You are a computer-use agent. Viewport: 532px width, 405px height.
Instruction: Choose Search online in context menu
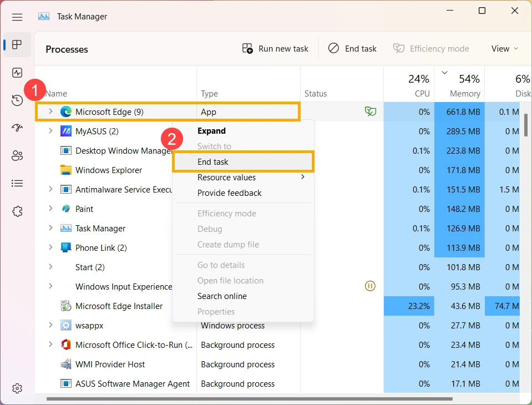pyautogui.click(x=243, y=296)
